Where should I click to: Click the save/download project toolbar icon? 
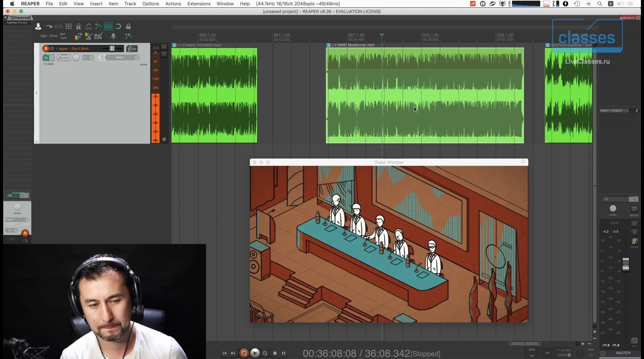click(x=38, y=26)
